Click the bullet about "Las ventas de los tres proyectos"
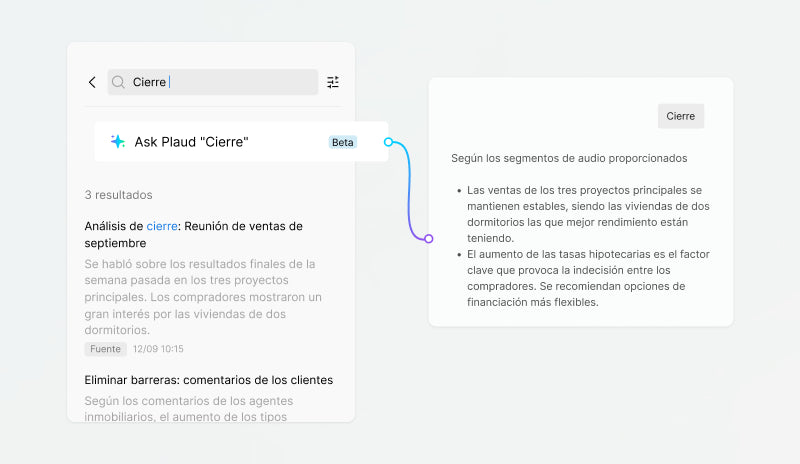The image size is (800, 464). [x=584, y=214]
